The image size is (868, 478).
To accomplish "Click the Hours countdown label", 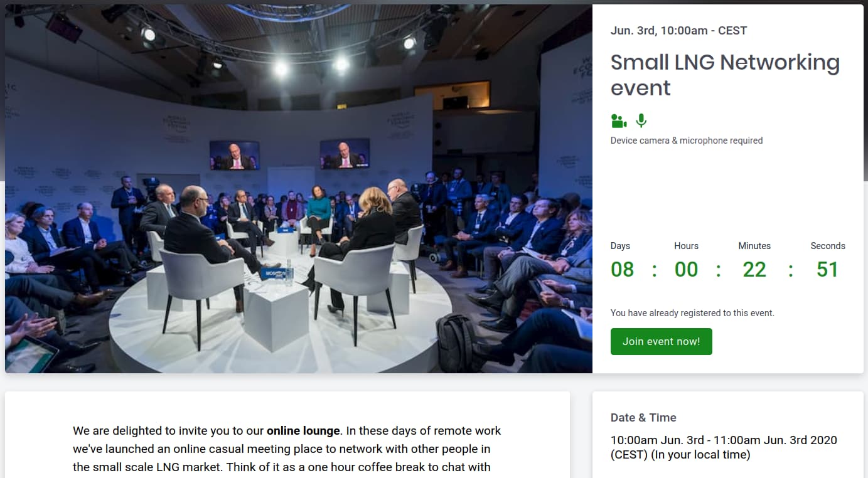I will [686, 246].
